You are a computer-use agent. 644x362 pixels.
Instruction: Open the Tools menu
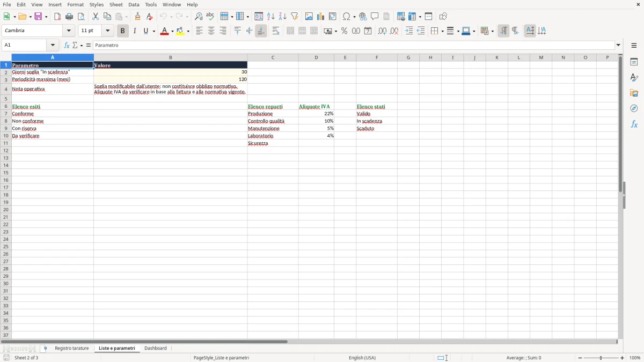tap(151, 4)
